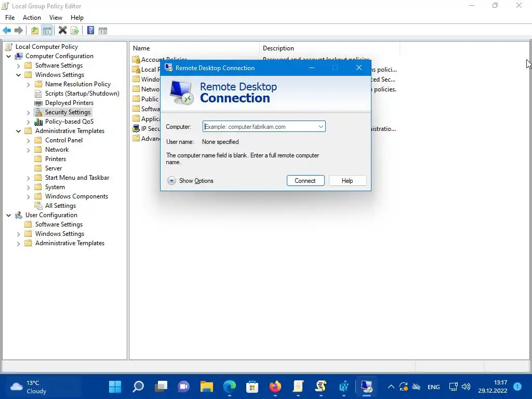Viewport: 532px width, 399px height.
Task: Click Account Policies folder icon in list
Action: pyautogui.click(x=136, y=60)
